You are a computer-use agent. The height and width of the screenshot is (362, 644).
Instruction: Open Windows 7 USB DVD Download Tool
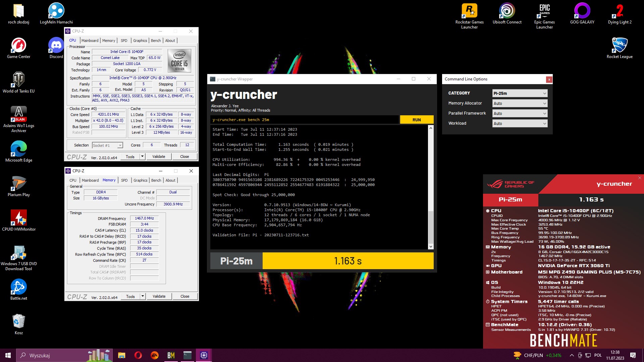[x=18, y=257]
